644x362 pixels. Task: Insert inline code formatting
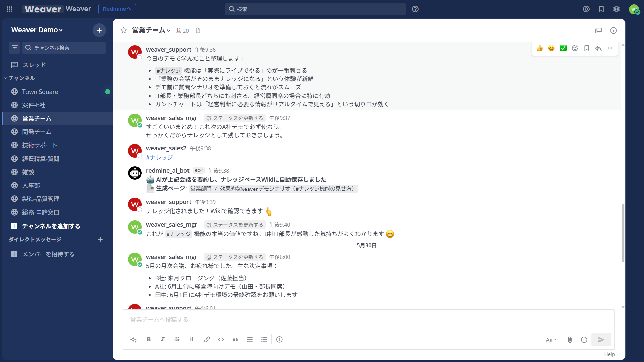[x=221, y=339]
